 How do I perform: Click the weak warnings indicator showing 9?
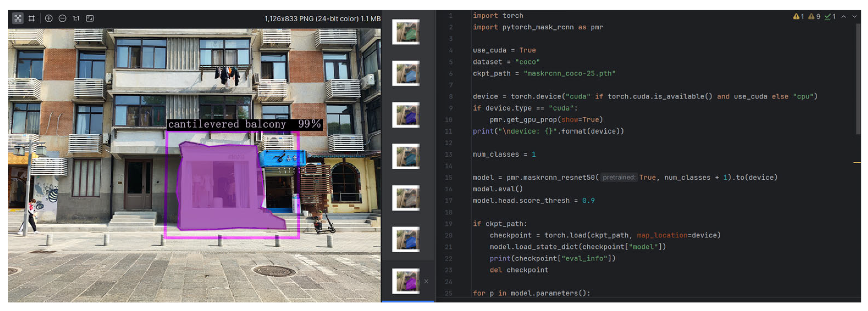pos(814,16)
